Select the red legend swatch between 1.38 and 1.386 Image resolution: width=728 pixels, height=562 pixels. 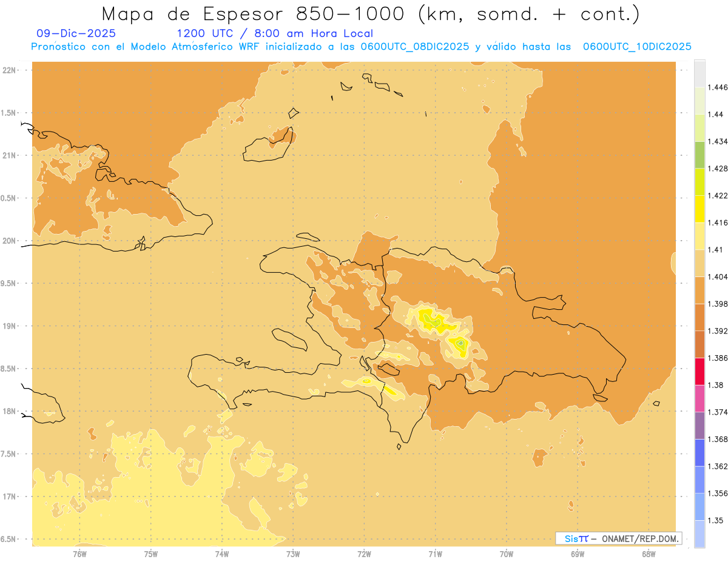coord(699,371)
